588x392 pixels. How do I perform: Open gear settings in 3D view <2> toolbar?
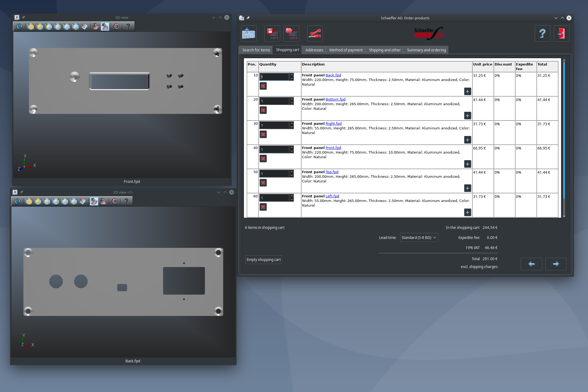115,201
